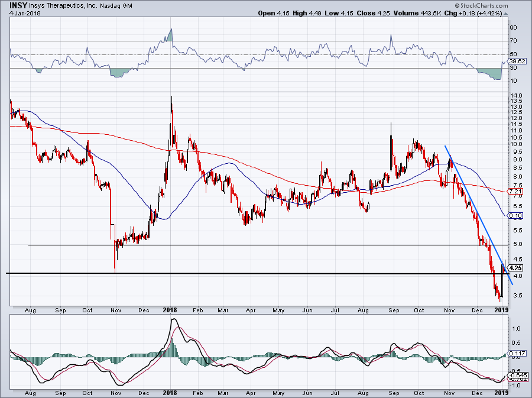Screen dimensions: 532x398
Task: Click the 7.21 red moving average tag
Action: point(515,192)
